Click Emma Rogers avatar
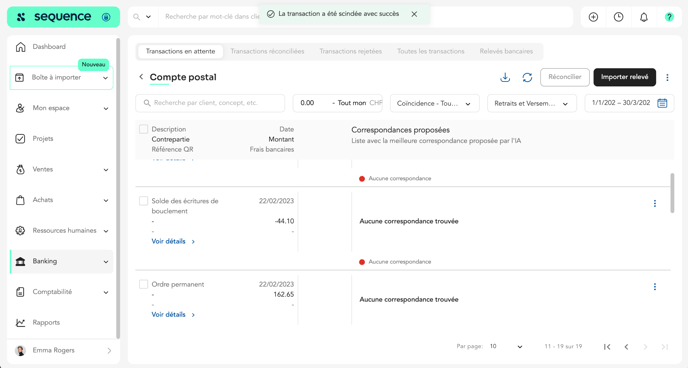Screen dimensions: 688x368 coord(20,350)
